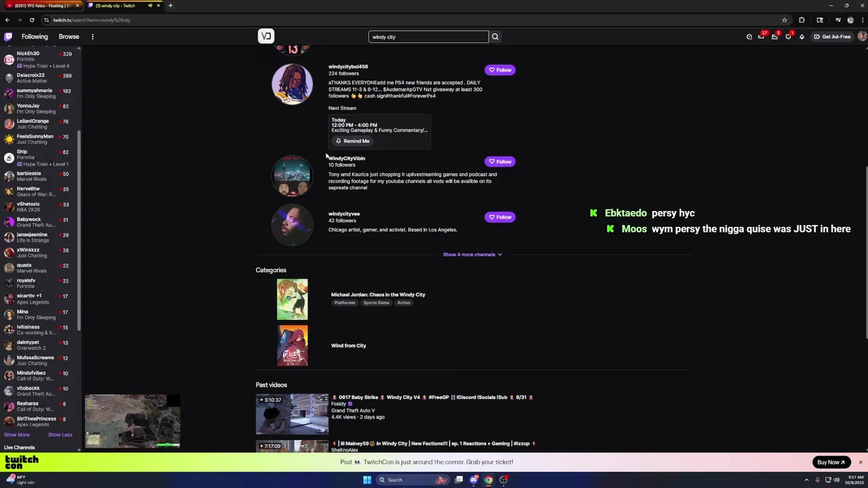Screen dimensions: 868x488
Task: Open browser extensions puzzle icon
Action: pyautogui.click(x=802, y=20)
